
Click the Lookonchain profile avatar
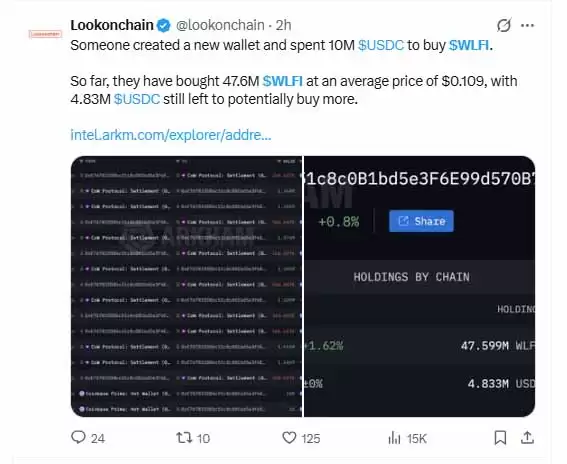(45, 34)
